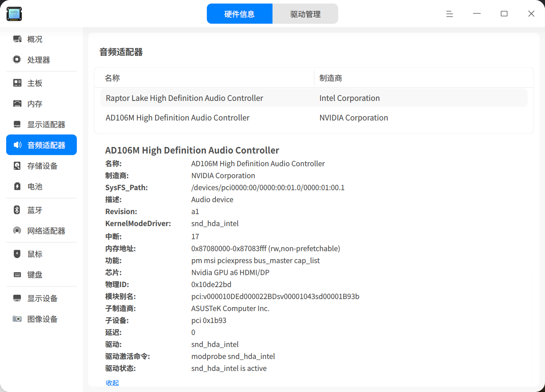
Task: Click the 音频适配器 page title
Action: pyautogui.click(x=121, y=52)
